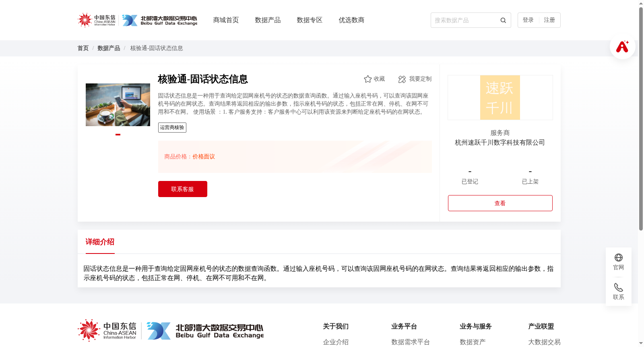This screenshot has width=644, height=347.
Task: Go to 首页 in the breadcrumb
Action: 83,48
